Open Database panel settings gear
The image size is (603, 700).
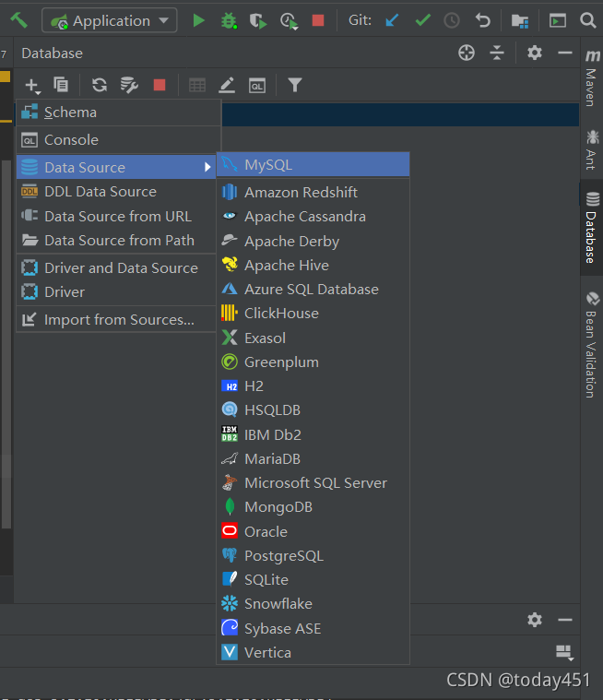tap(534, 53)
